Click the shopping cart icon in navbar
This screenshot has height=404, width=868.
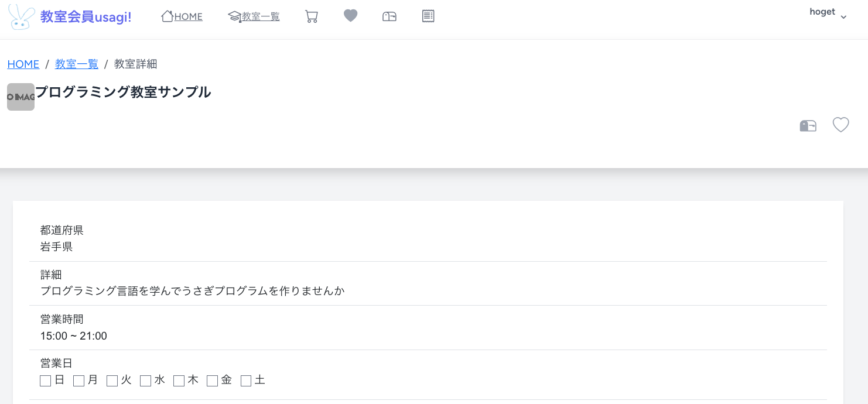pyautogui.click(x=312, y=16)
